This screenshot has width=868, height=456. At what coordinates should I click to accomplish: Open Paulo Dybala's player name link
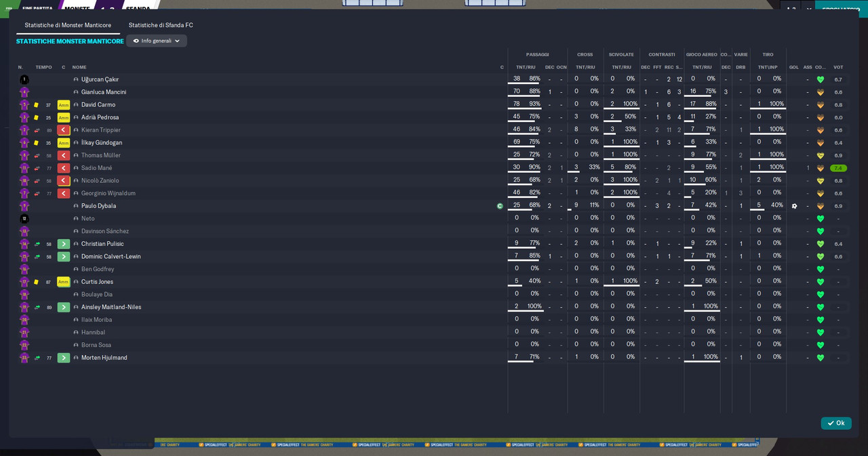tap(99, 206)
